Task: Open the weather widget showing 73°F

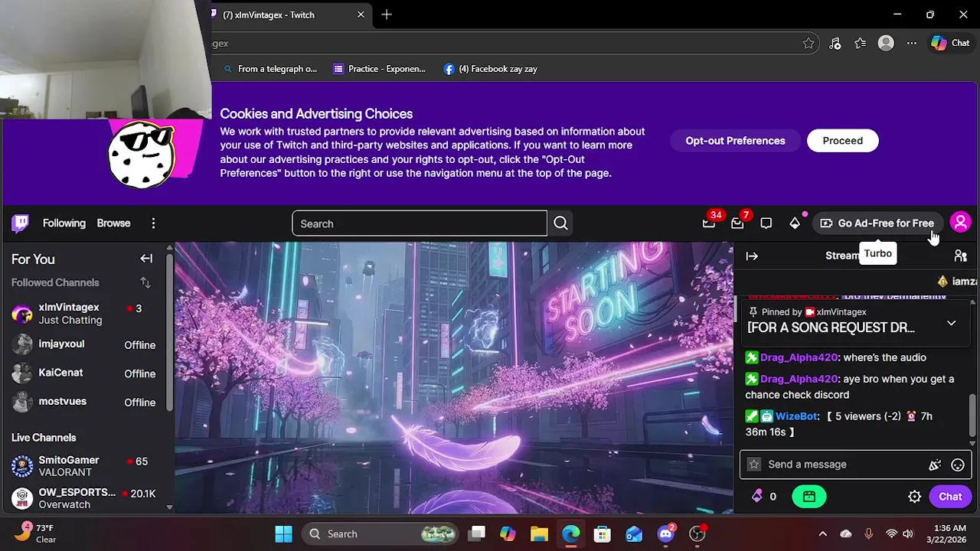Action: coord(34,533)
